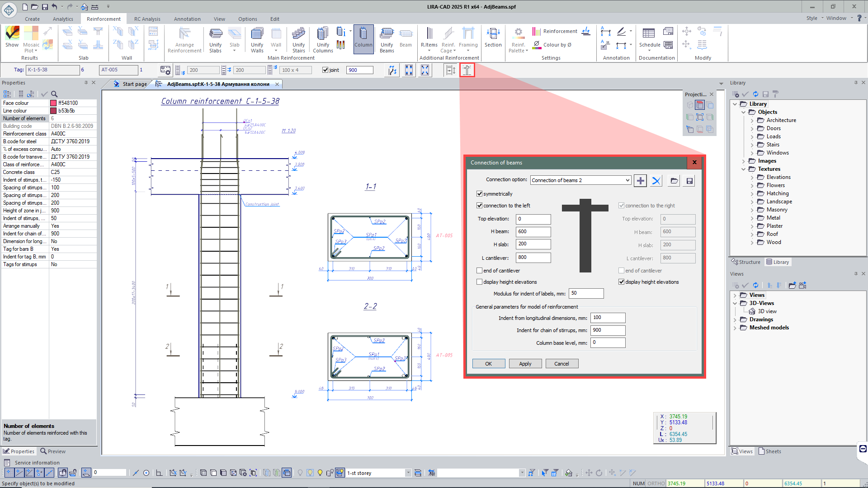Image resolution: width=868 pixels, height=488 pixels.
Task: Uncheck connection to the left
Action: tap(479, 206)
